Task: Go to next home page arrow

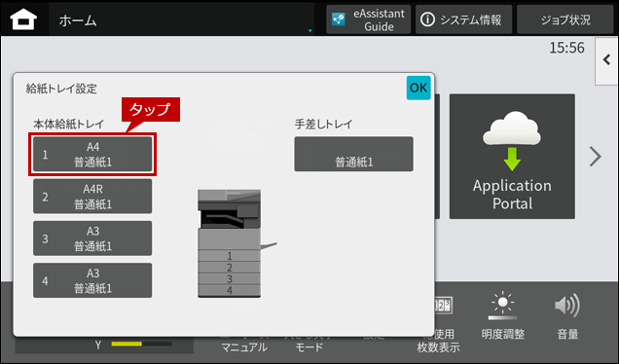Action: [596, 157]
